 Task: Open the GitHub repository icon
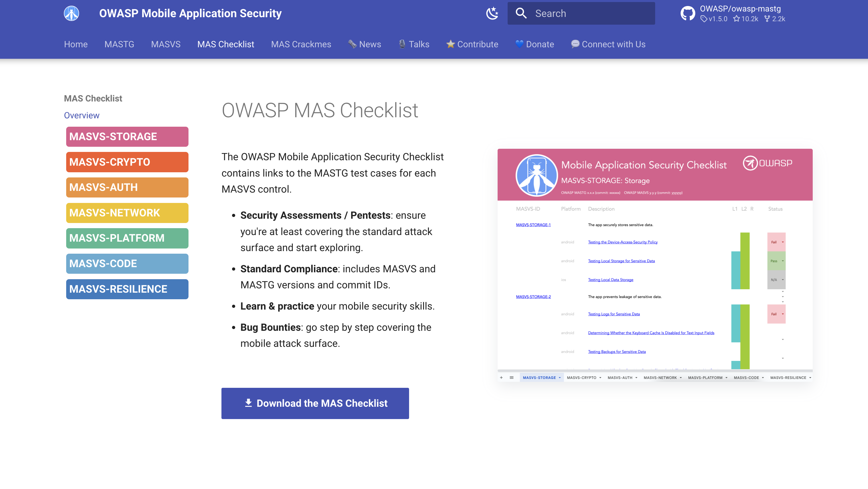pyautogui.click(x=688, y=13)
